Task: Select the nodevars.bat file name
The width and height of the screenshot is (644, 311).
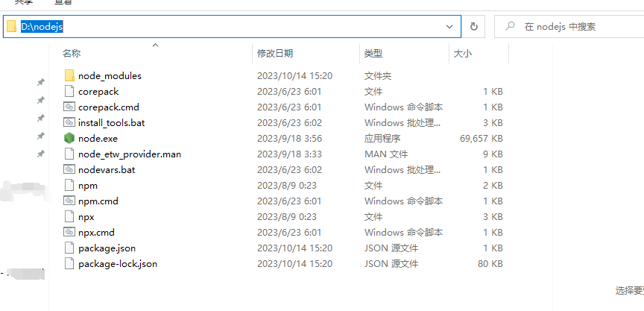Action: pos(107,170)
